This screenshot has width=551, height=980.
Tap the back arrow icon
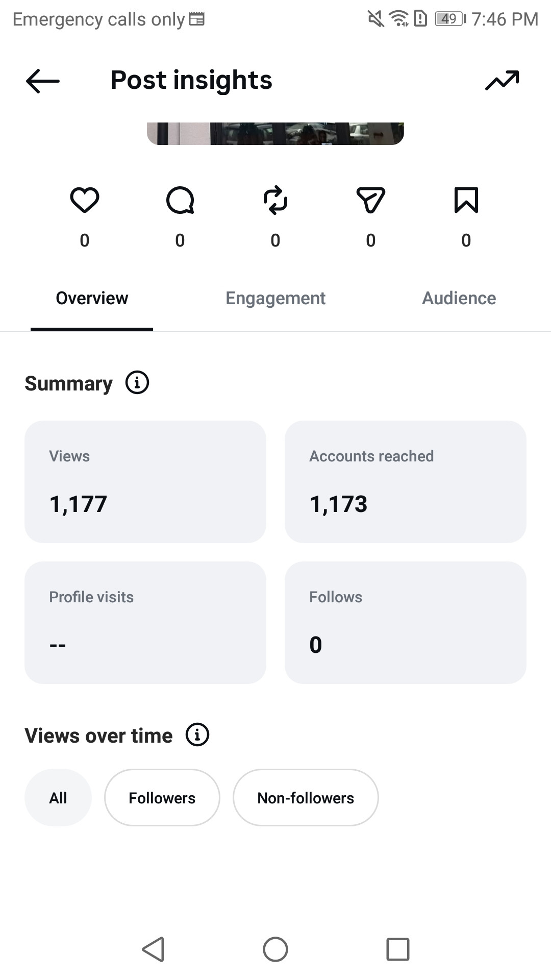click(x=43, y=81)
